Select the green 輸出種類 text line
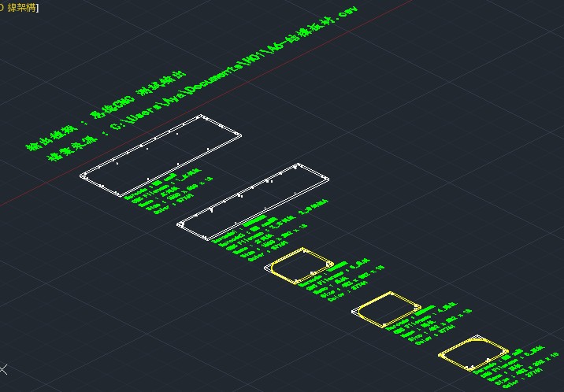564x392 pixels. (x=106, y=111)
